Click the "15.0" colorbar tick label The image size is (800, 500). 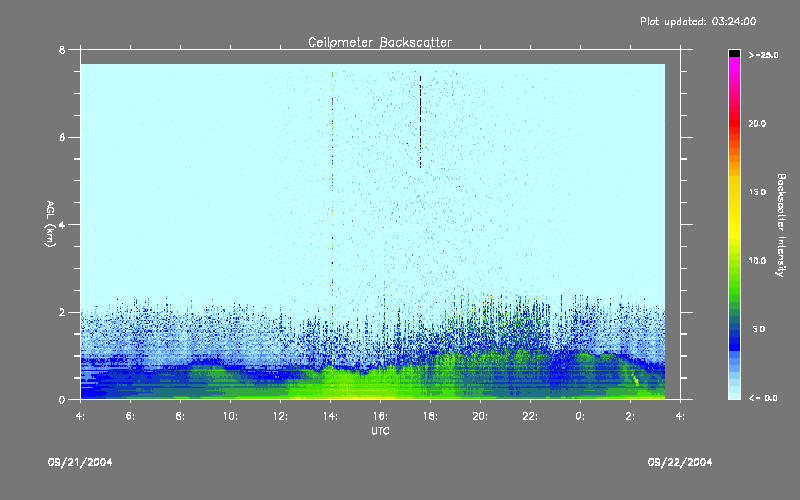757,192
